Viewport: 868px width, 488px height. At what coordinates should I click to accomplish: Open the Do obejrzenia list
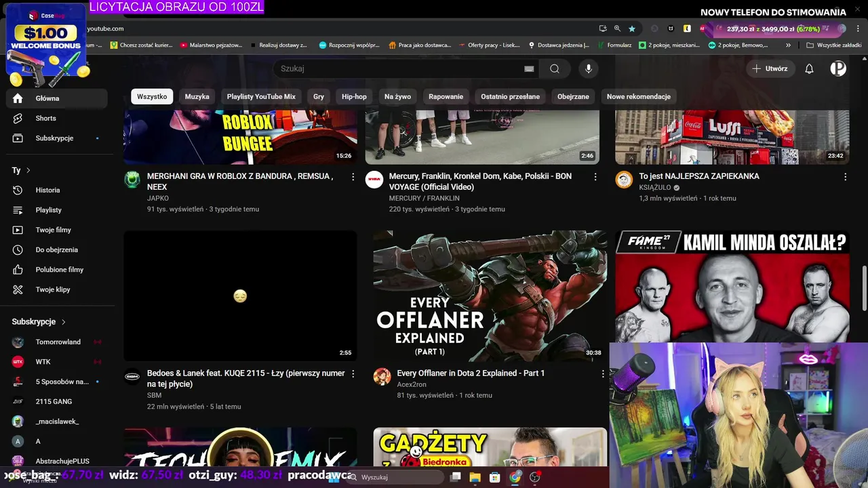57,250
